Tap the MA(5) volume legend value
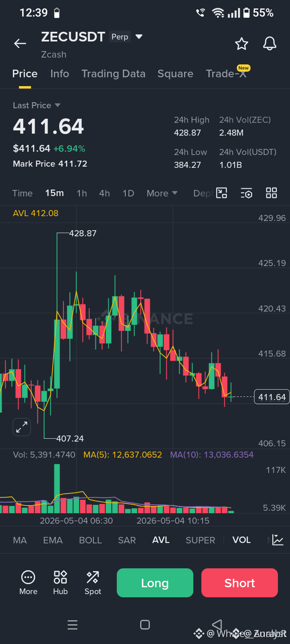290x644 pixels. coord(122,455)
